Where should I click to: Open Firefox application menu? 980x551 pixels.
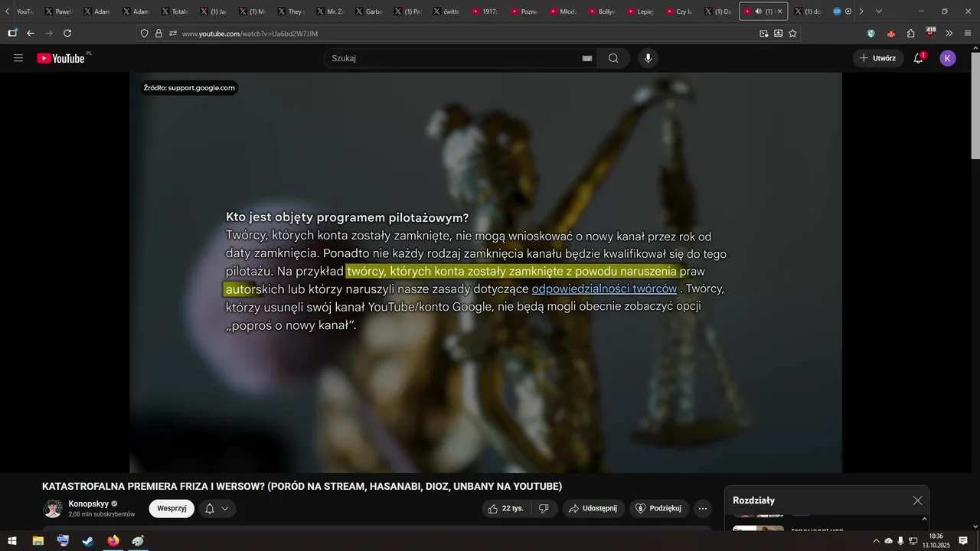point(969,34)
